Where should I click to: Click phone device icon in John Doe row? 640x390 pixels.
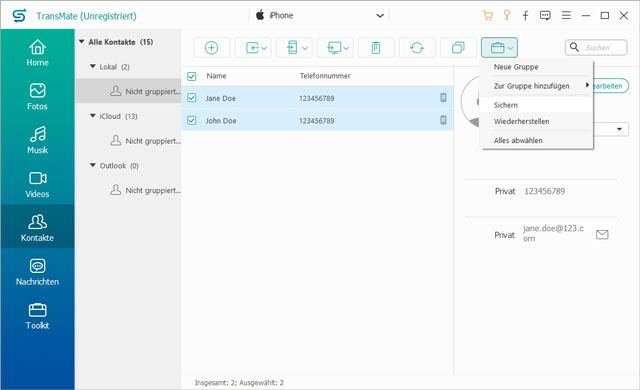[443, 120]
